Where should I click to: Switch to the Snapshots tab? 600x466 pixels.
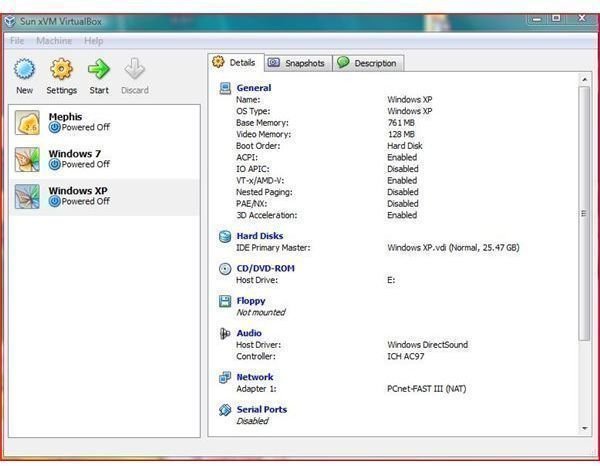(298, 63)
